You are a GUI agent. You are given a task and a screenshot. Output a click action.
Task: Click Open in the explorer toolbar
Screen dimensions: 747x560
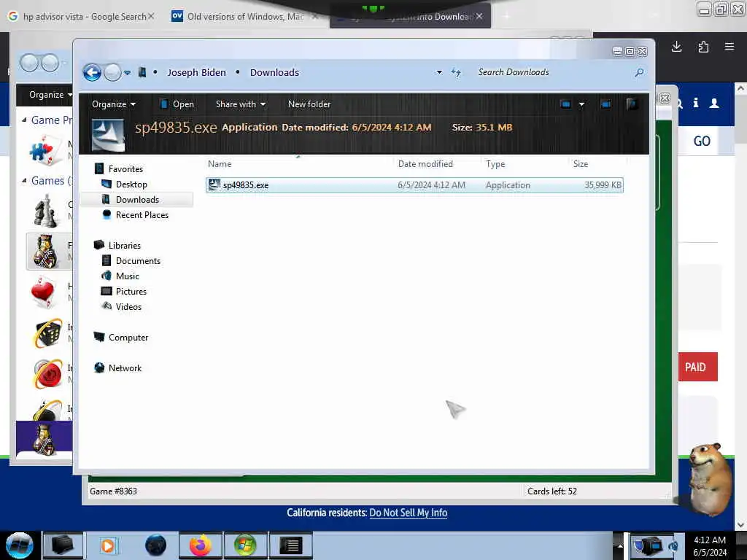tap(177, 104)
